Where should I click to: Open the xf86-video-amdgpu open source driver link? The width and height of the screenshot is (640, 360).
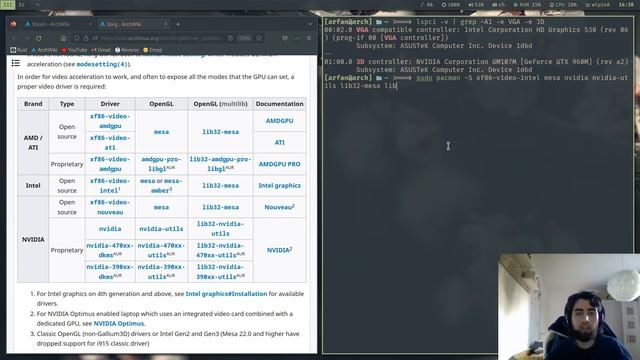click(110, 121)
